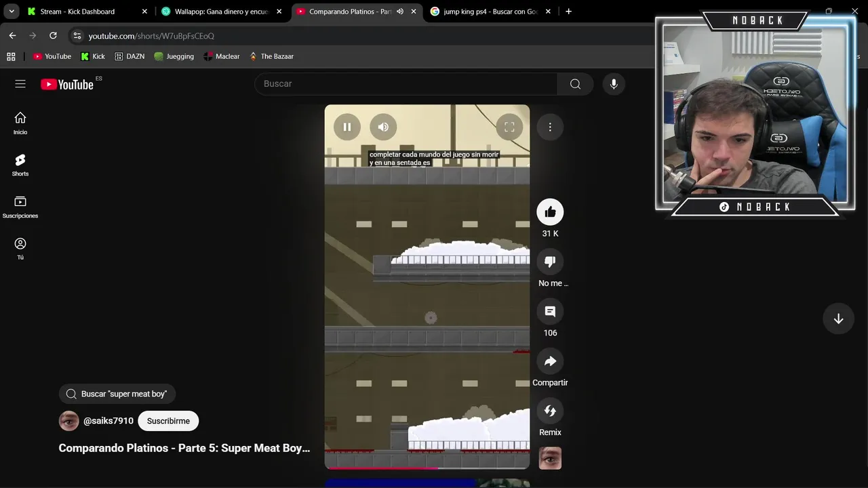
Task: Pause the Shorts video
Action: [x=347, y=127]
